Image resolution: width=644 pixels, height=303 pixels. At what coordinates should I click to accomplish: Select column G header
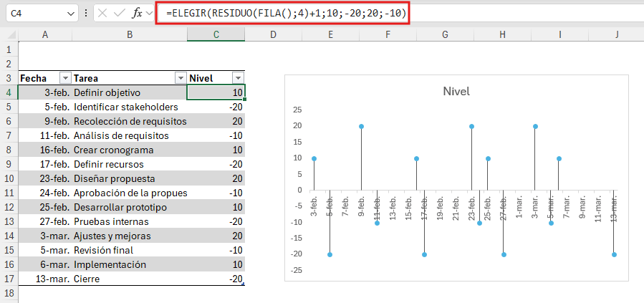pos(445,35)
